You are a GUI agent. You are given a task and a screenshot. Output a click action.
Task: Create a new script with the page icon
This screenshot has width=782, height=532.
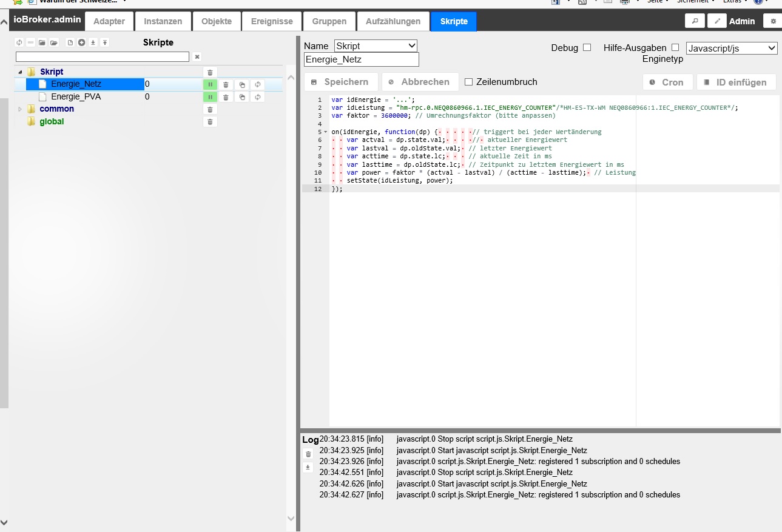click(x=70, y=42)
